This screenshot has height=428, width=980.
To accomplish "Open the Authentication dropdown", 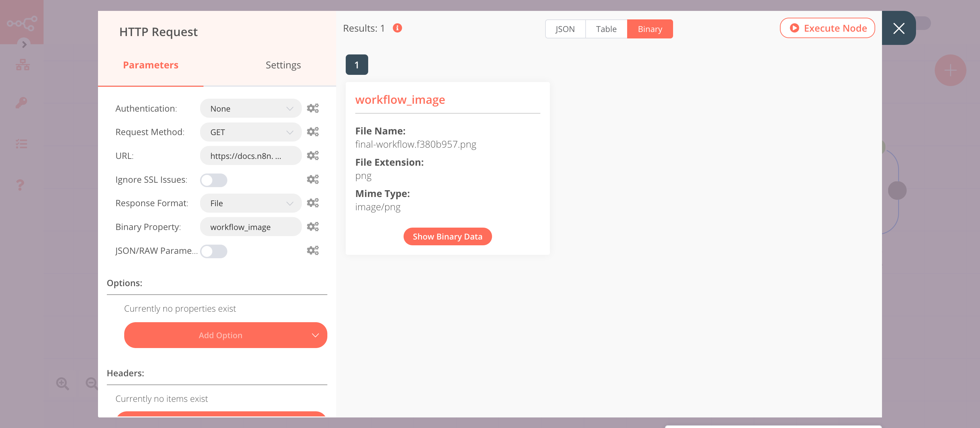I will click(250, 108).
